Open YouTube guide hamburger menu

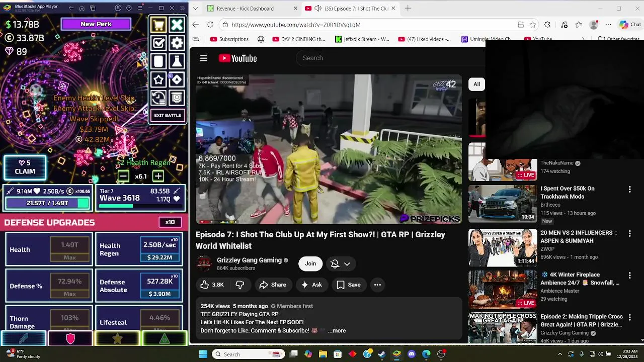204,58
